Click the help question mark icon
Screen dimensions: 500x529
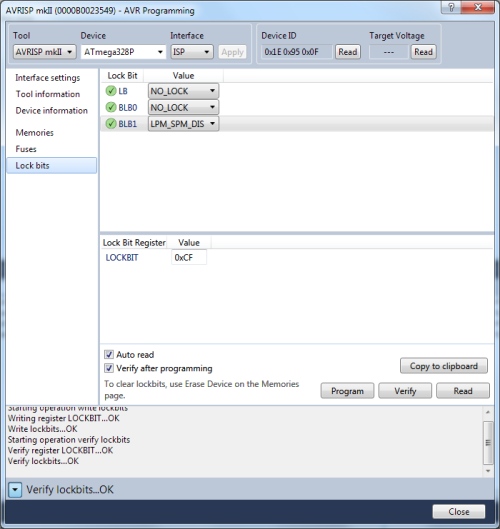pos(451,7)
